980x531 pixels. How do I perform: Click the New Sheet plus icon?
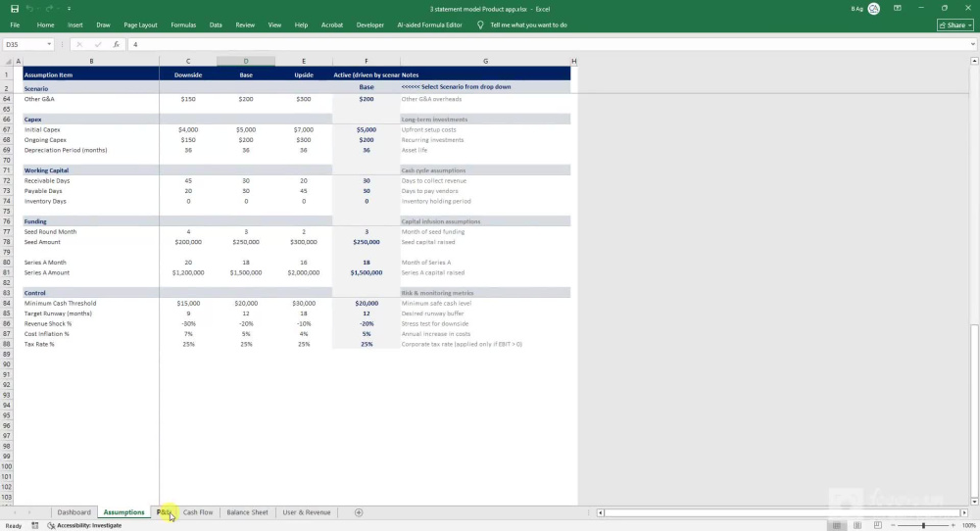(358, 512)
